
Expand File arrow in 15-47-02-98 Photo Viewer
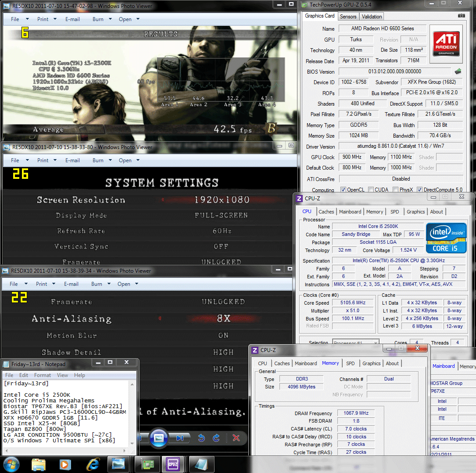[x=27, y=19]
